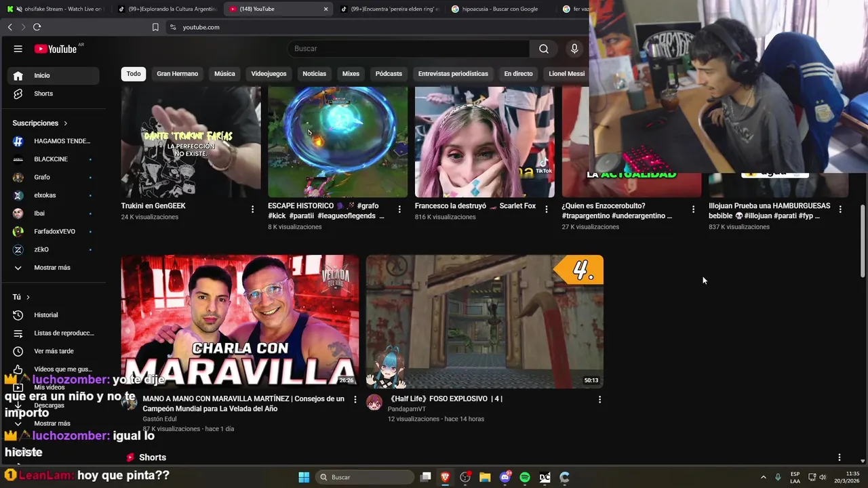Open more options for Half Life video

599,400
